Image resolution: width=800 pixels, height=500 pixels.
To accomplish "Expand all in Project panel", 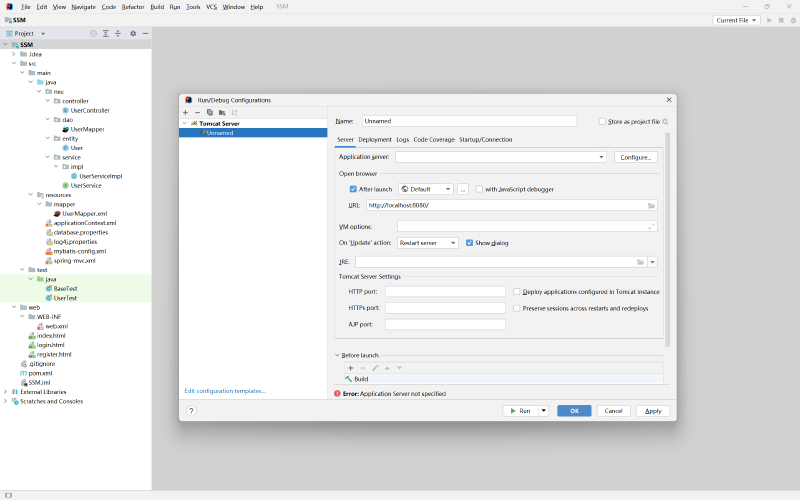I will pyautogui.click(x=106, y=33).
